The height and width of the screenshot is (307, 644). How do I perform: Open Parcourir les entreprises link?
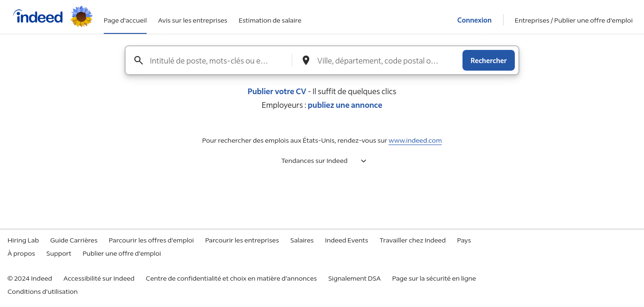tap(242, 240)
